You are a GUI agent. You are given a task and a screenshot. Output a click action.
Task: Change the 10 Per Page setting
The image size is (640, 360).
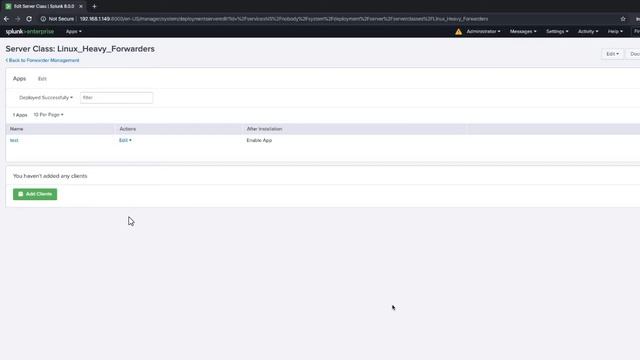pyautogui.click(x=48, y=115)
